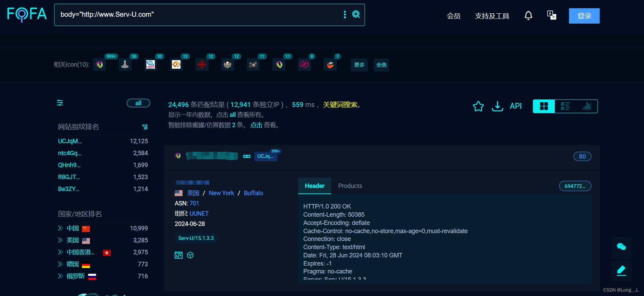Click the FOFA logo
This screenshot has height=296, width=644.
(27, 14)
